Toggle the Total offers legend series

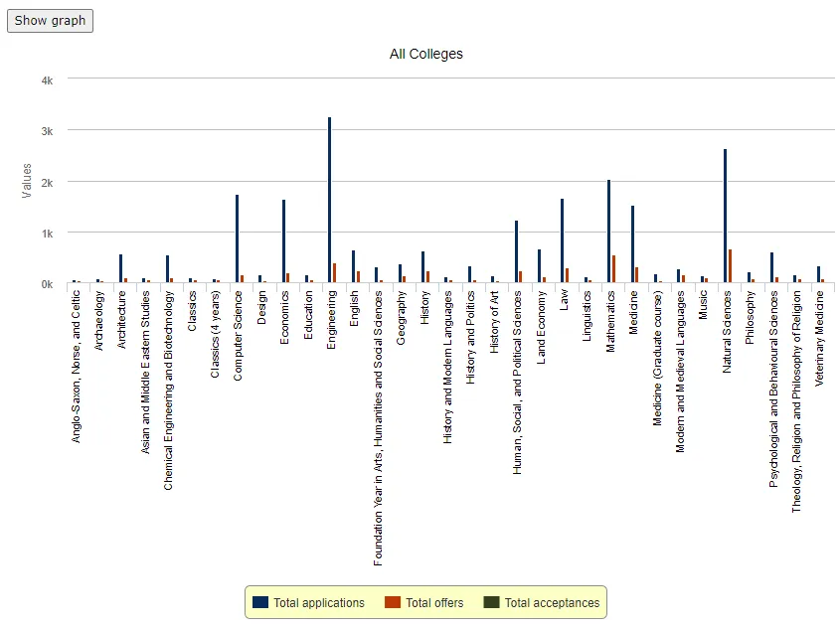423,603
